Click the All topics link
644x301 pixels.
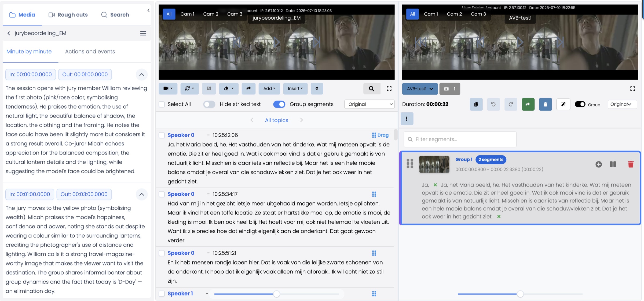click(276, 120)
